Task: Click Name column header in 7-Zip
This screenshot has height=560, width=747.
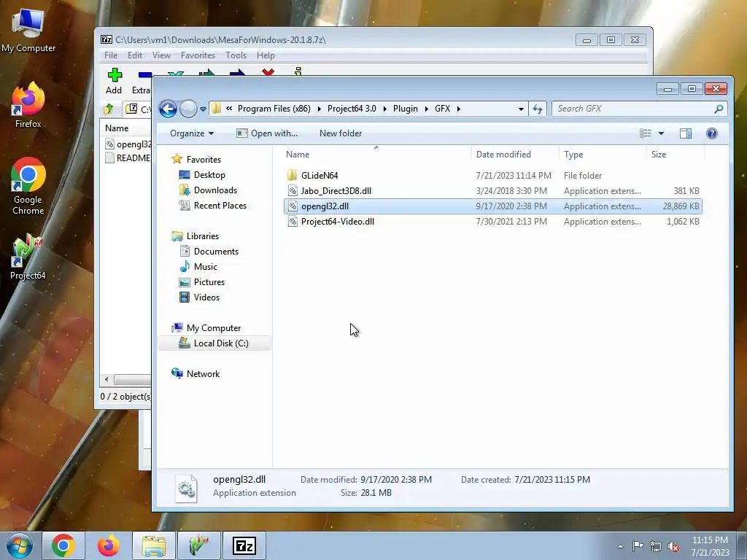Action: click(x=125, y=128)
